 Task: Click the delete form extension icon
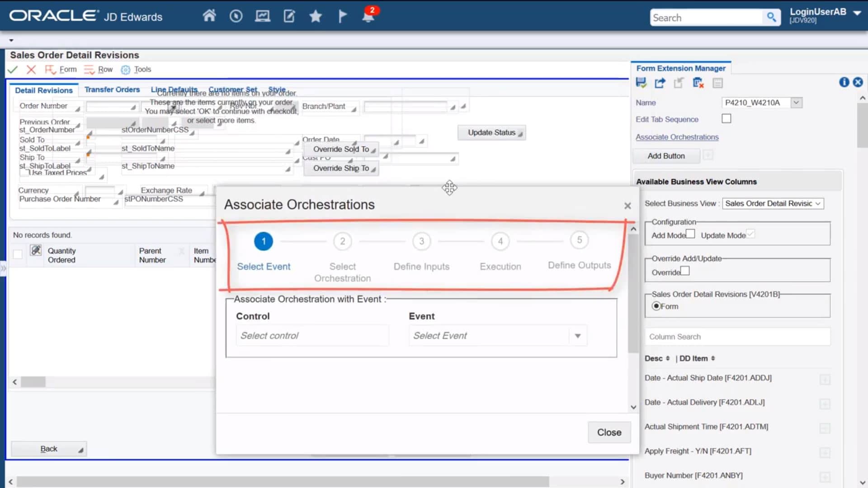point(698,83)
